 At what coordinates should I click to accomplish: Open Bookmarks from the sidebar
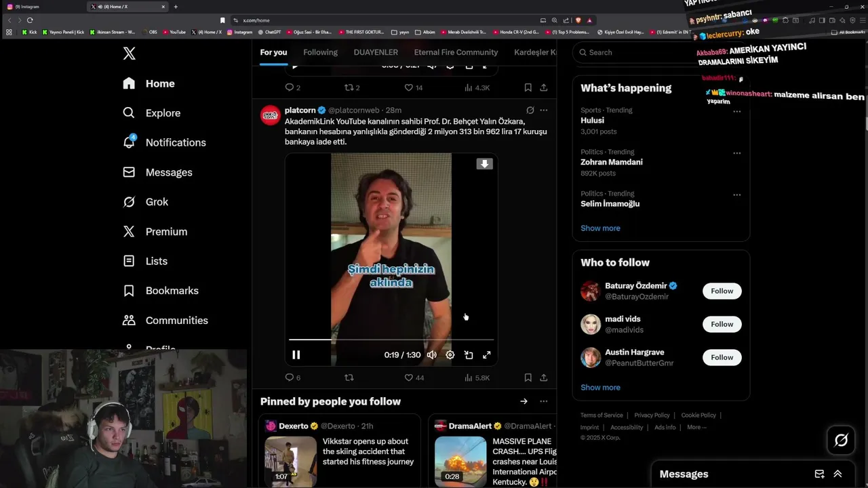160,291
